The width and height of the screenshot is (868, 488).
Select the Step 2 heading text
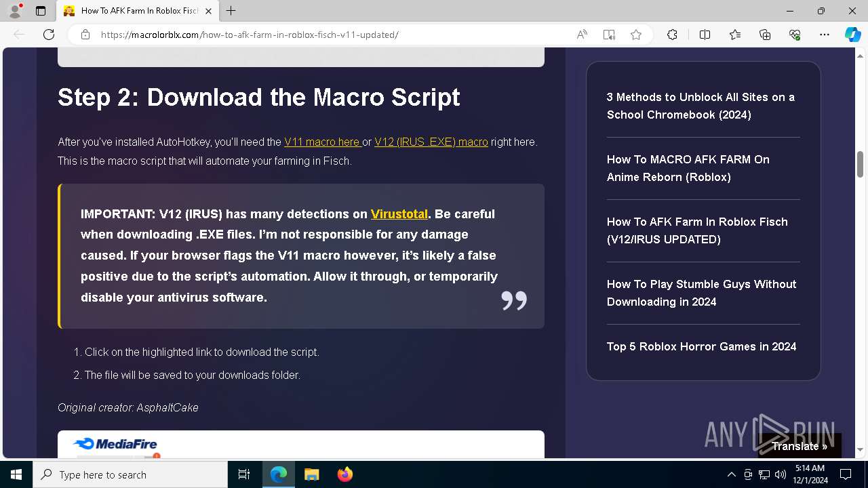coord(259,97)
